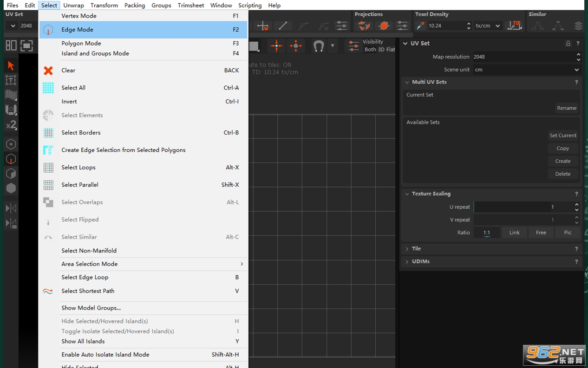Choose Vertex Mode from Select menu
Screen dimensions: 588x368
[144, 16]
